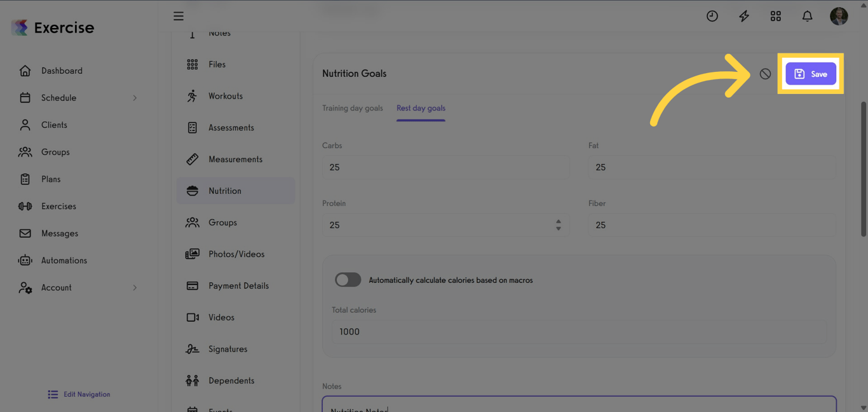The height and width of the screenshot is (412, 868).
Task: Toggle automatic calorie calculation switch
Action: (x=348, y=280)
